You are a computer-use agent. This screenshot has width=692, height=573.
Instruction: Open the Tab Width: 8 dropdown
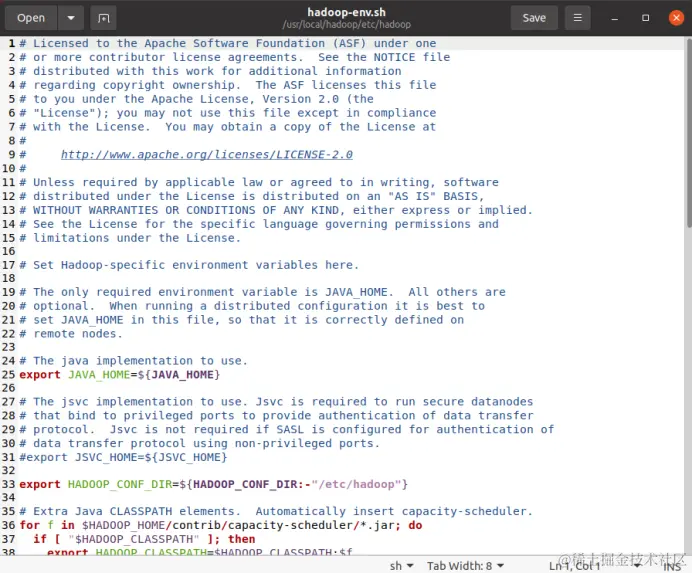pos(465,565)
